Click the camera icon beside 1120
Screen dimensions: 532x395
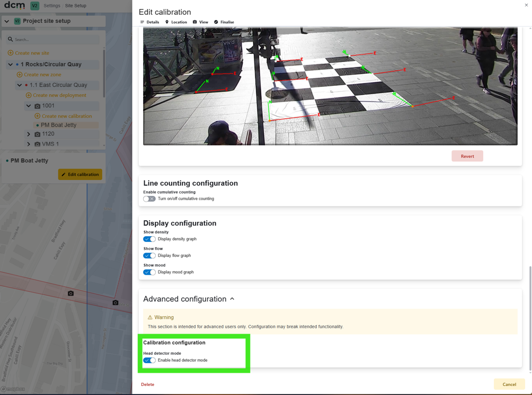coord(37,134)
